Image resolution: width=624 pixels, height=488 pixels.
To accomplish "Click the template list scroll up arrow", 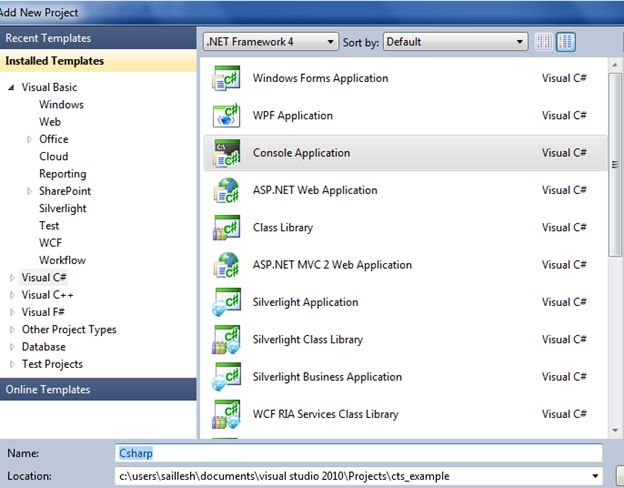I will 615,65.
